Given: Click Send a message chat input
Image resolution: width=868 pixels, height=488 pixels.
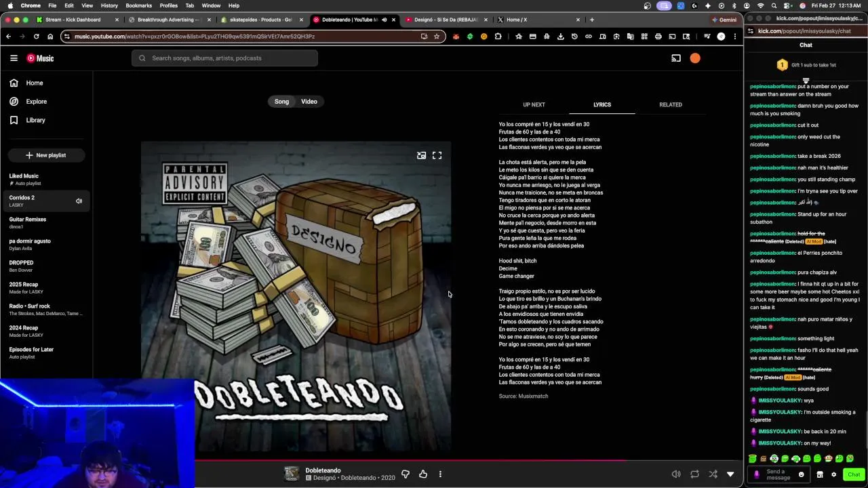Looking at the screenshot, I should [778, 474].
